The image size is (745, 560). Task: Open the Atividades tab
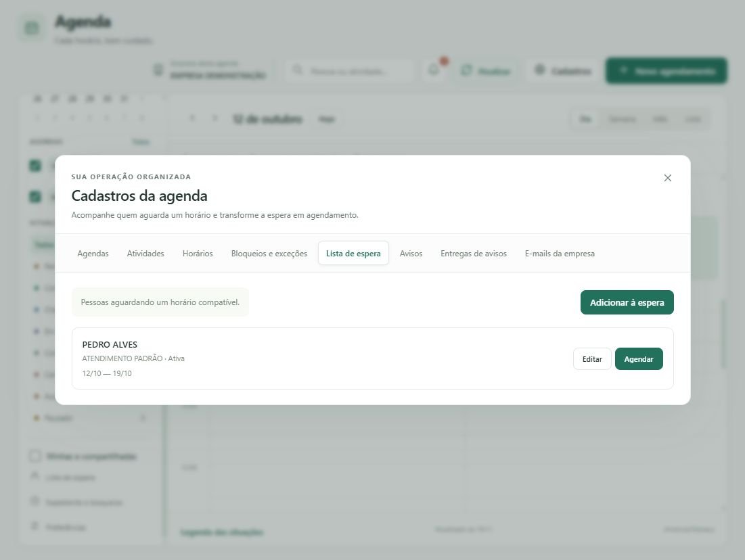[145, 253]
